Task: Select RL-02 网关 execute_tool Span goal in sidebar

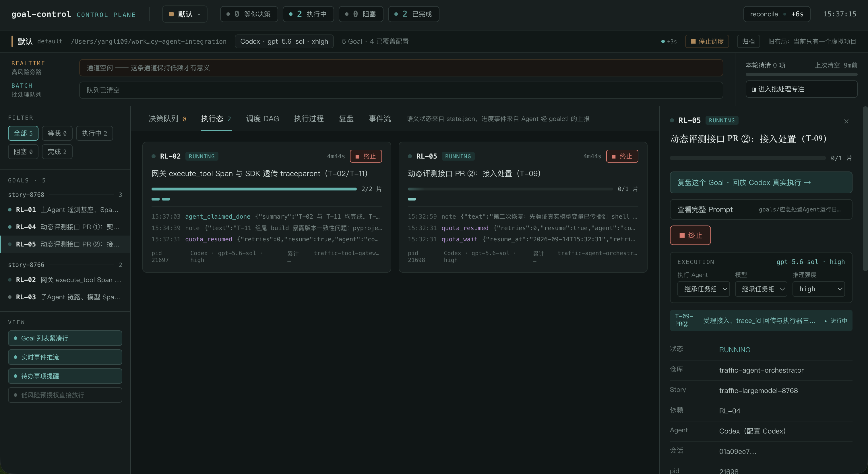Action: click(65, 280)
